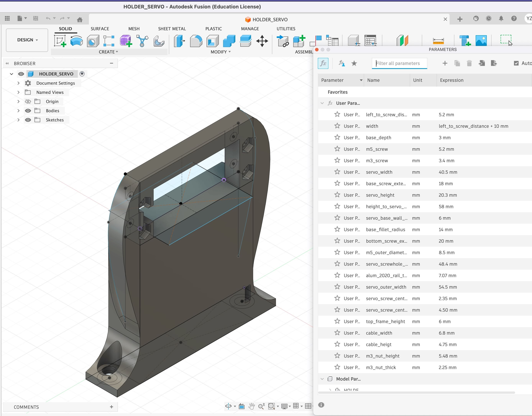Open the MODIFY menu label
Screen dimensions: 532x416
point(220,52)
